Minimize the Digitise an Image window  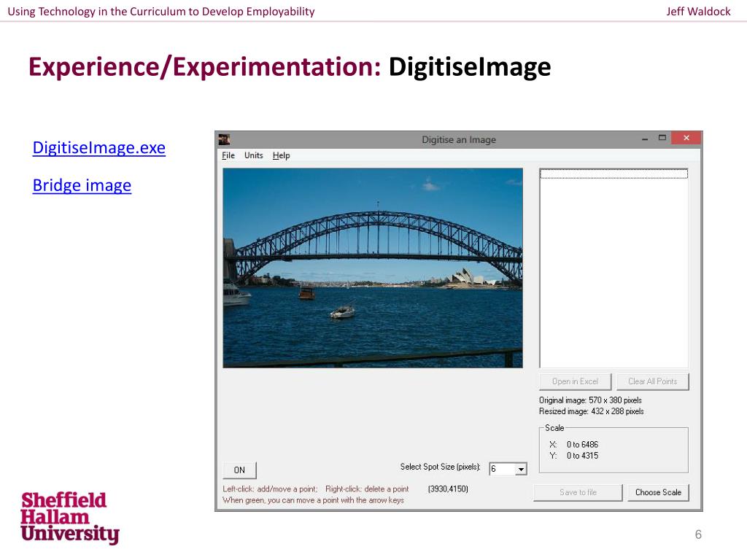click(644, 138)
